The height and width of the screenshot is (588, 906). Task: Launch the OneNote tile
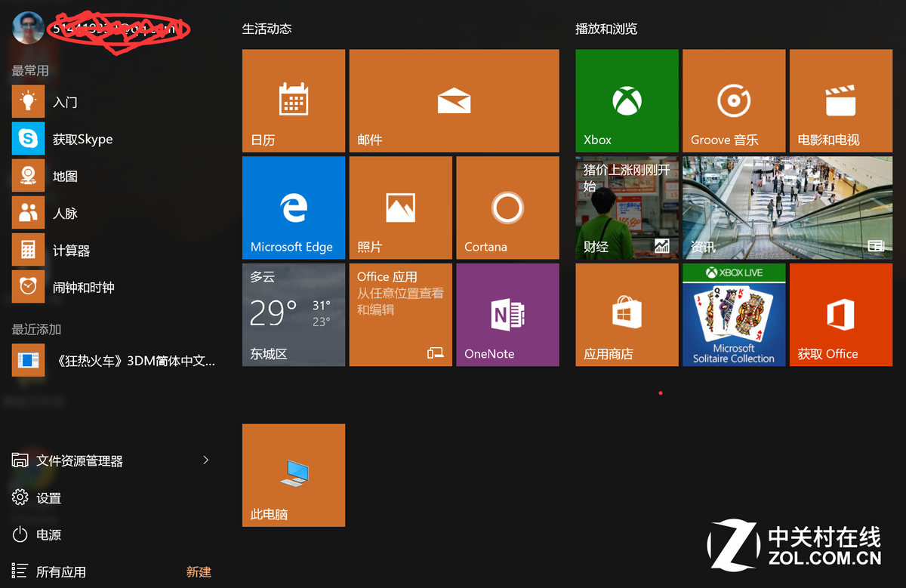coord(508,315)
